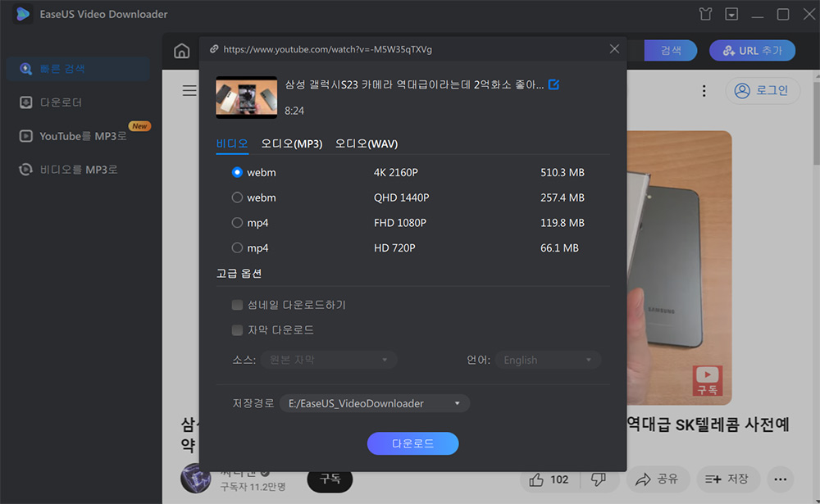Switch to the 오디오(MP3) tab

click(x=291, y=143)
